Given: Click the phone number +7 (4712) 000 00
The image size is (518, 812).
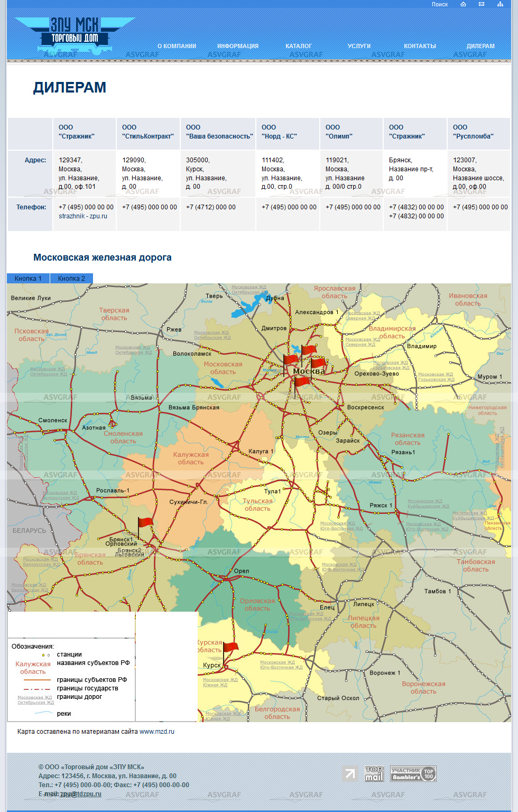Looking at the screenshot, I should (x=211, y=207).
